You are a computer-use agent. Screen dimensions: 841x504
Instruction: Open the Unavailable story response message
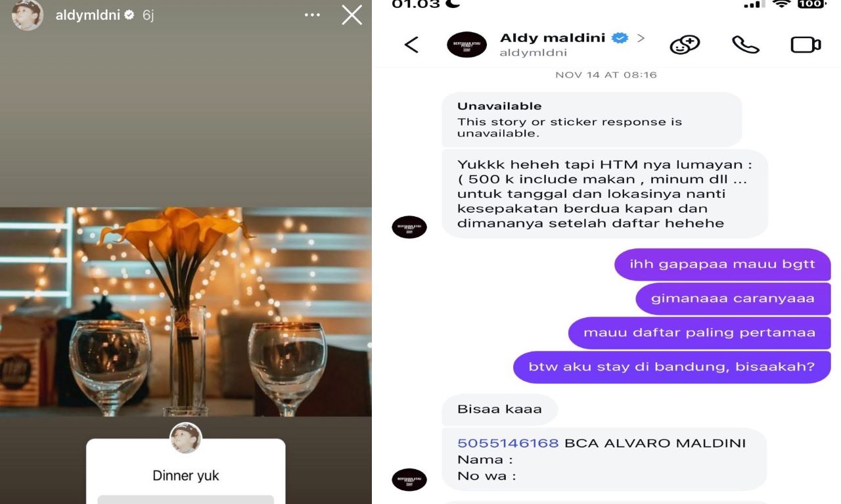point(591,119)
